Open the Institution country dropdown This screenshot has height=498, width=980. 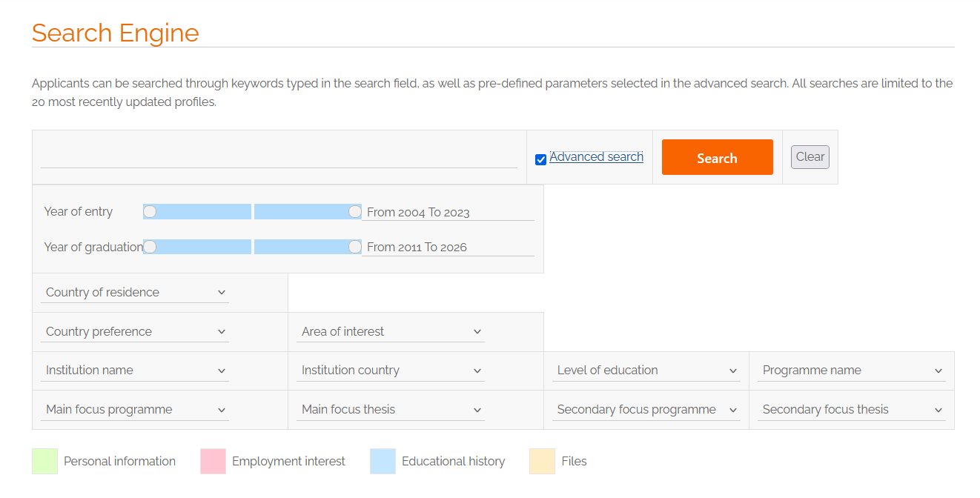click(391, 371)
